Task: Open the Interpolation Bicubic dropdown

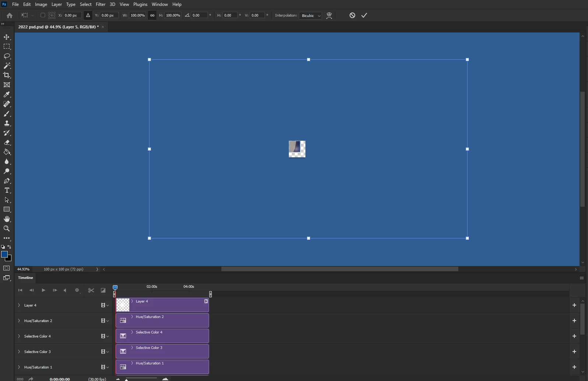Action: [x=311, y=15]
